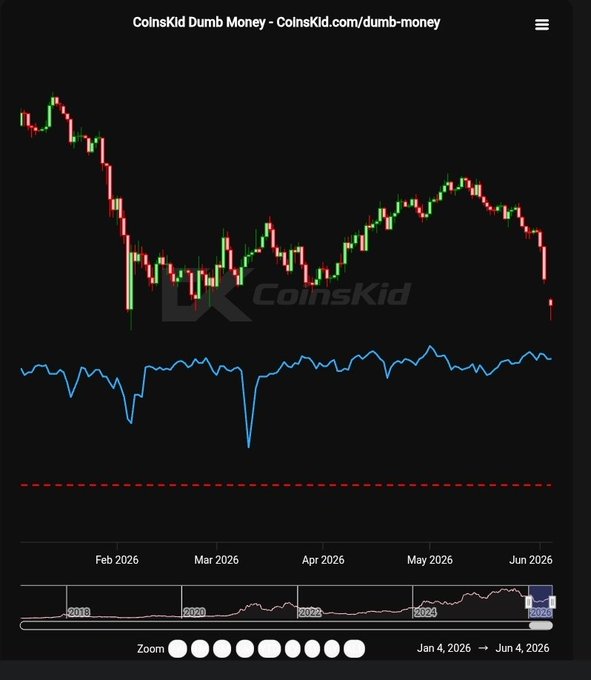Image resolution: width=591 pixels, height=680 pixels.
Task: Select the first Zoom range button
Action: tap(177, 649)
